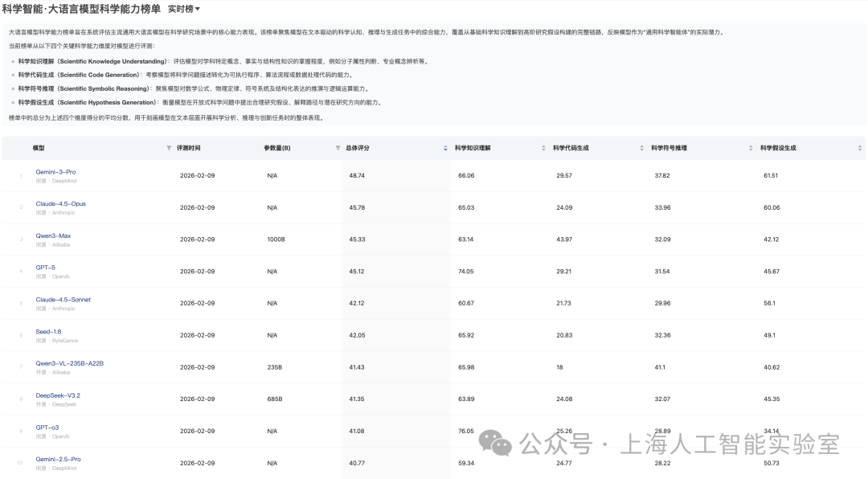This screenshot has width=868, height=479.
Task: Click the 科学智能·大语言模型科学能力榜单 page title
Action: [x=81, y=9]
